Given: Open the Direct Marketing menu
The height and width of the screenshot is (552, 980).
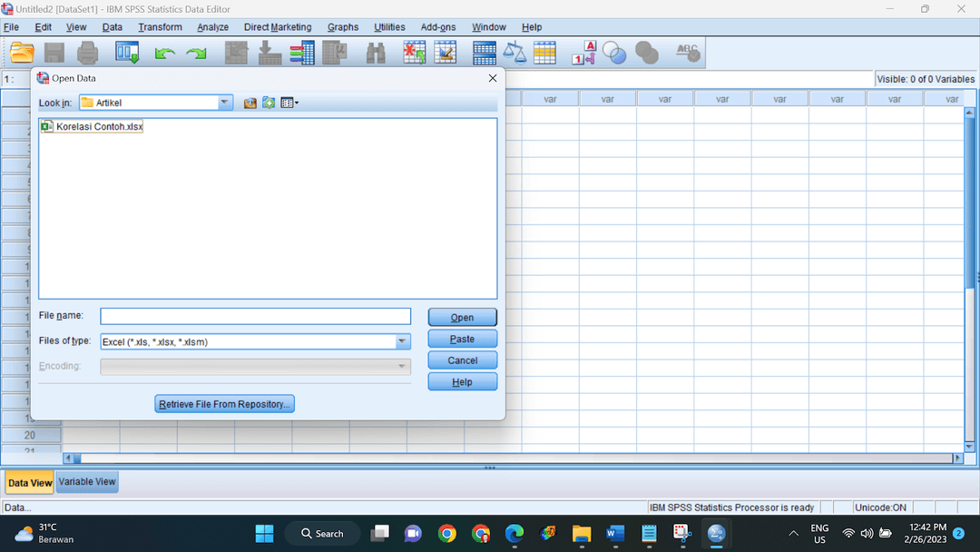Looking at the screenshot, I should pos(278,27).
